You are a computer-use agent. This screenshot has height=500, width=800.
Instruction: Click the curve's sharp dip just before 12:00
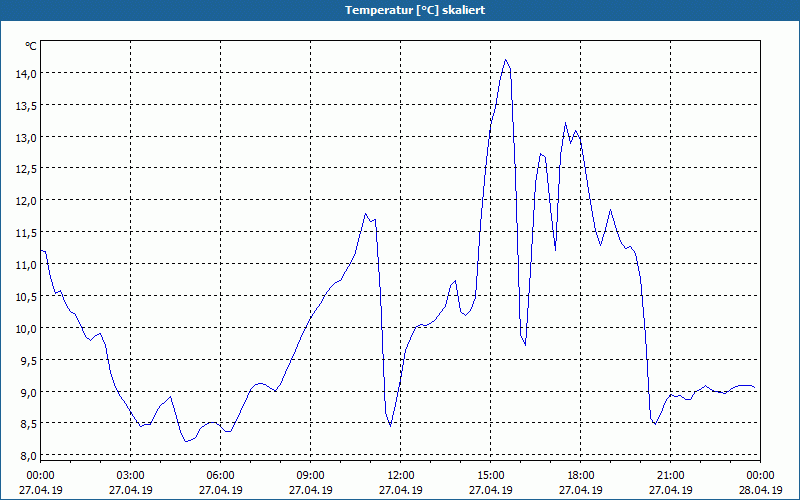pyautogui.click(x=391, y=425)
